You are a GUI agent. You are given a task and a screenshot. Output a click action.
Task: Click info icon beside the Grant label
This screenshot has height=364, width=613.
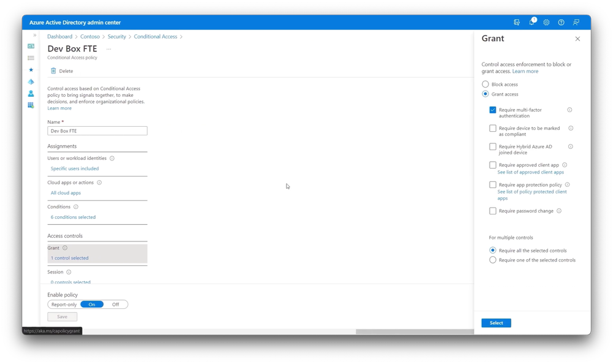[65, 248]
